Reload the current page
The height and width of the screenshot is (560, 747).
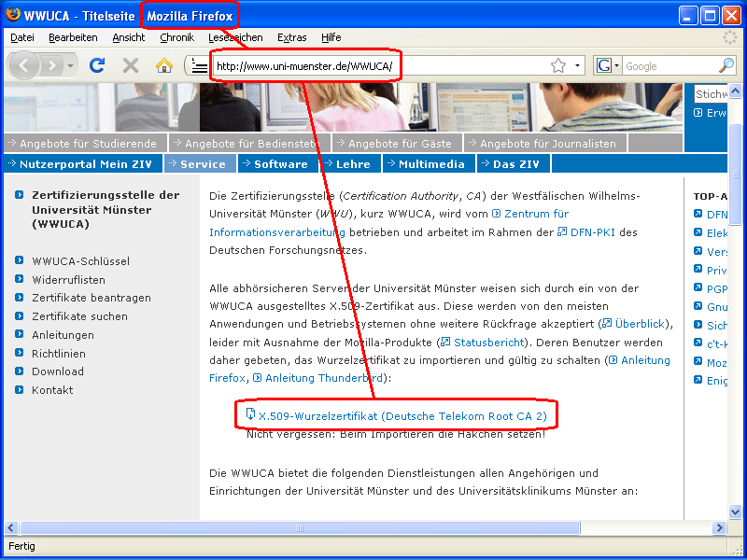click(x=96, y=66)
